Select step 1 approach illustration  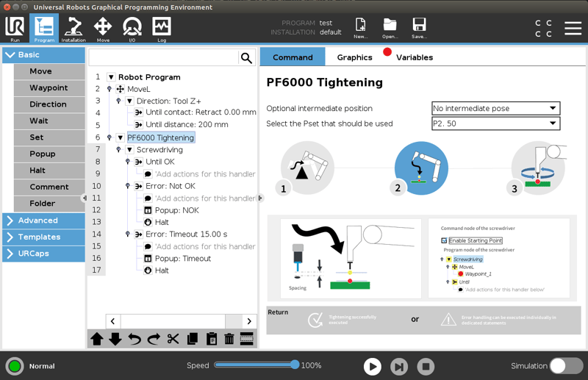(x=307, y=168)
